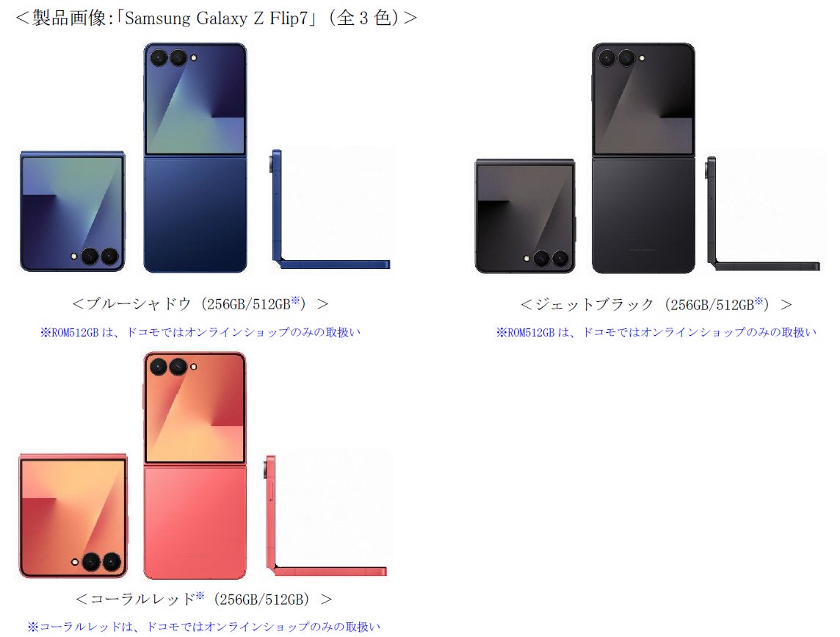
Task: Click the Samsung Galaxy Z Flip7 heading
Action: (x=216, y=18)
